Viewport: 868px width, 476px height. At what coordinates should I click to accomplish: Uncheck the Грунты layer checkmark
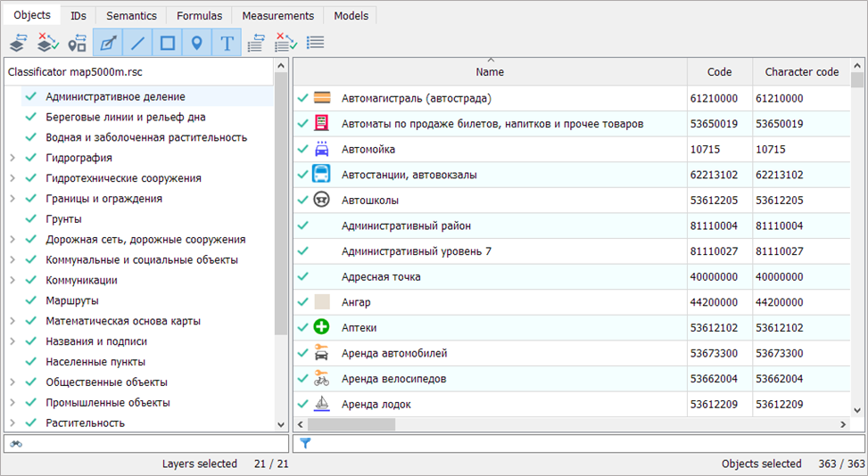point(31,219)
